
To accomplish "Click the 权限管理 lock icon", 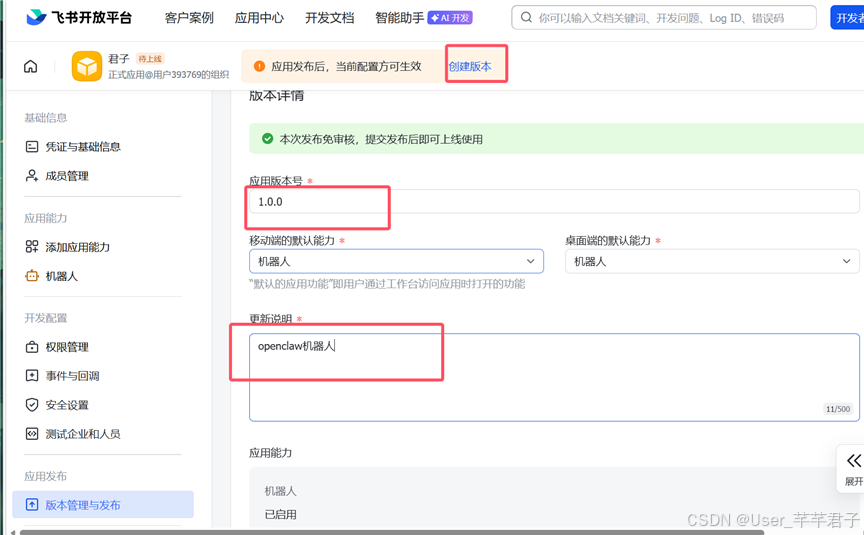I will [32, 347].
